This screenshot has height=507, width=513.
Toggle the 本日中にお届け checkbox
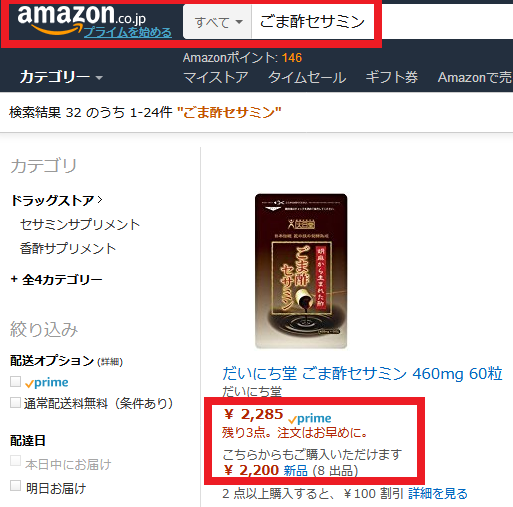tap(15, 461)
